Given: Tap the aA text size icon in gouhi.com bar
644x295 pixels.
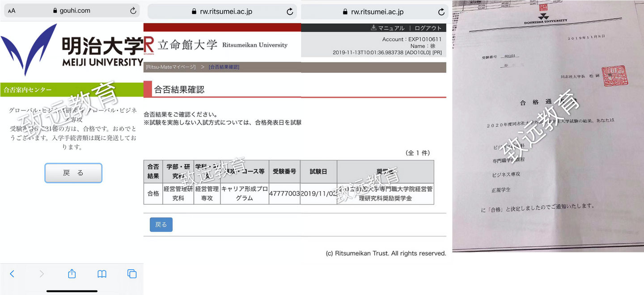Looking at the screenshot, I should [x=12, y=11].
